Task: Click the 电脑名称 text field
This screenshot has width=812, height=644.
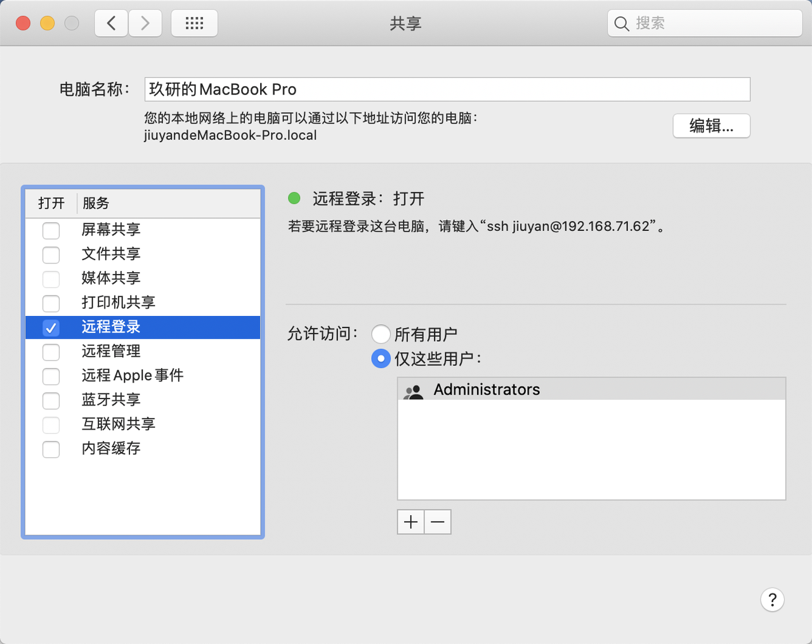Action: [447, 89]
